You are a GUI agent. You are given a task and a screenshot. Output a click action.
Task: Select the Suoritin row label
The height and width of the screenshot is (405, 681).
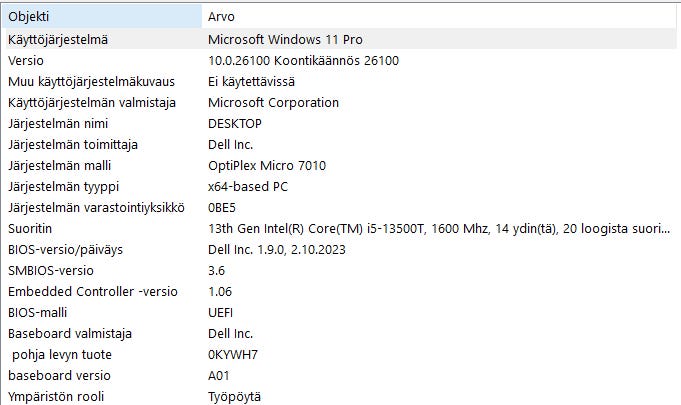click(30, 228)
